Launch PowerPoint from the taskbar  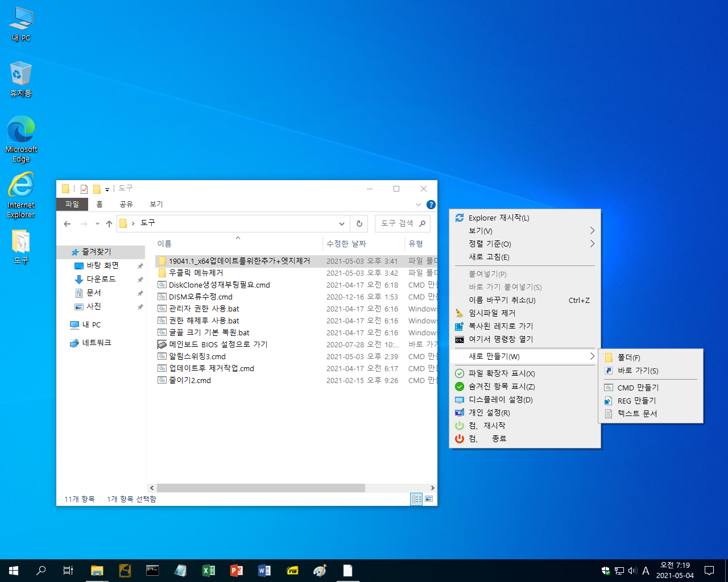point(236,571)
